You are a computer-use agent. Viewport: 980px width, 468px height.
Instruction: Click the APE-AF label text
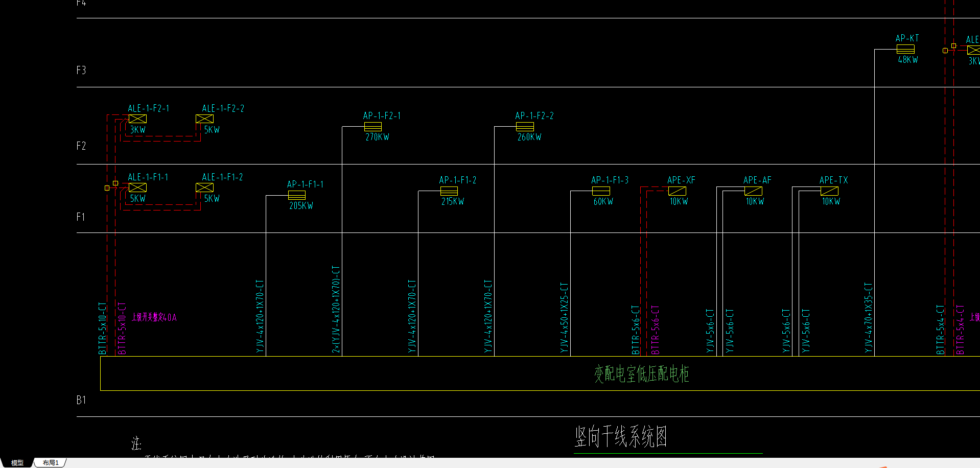(757, 180)
